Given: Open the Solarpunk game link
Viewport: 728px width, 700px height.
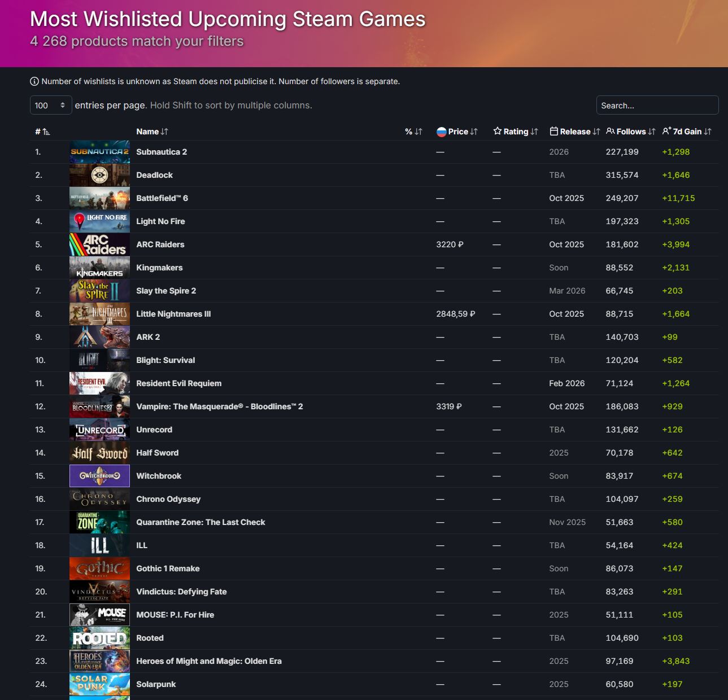Looking at the screenshot, I should point(156,684).
